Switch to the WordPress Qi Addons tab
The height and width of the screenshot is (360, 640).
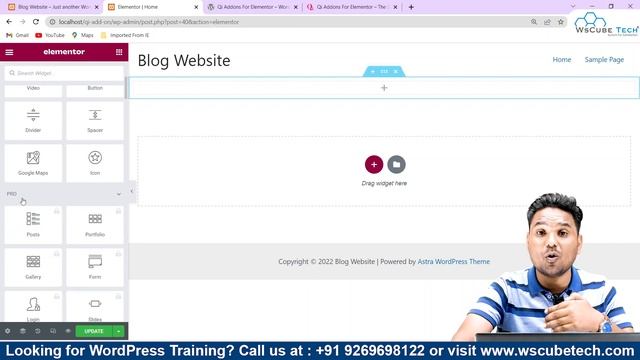point(251,7)
